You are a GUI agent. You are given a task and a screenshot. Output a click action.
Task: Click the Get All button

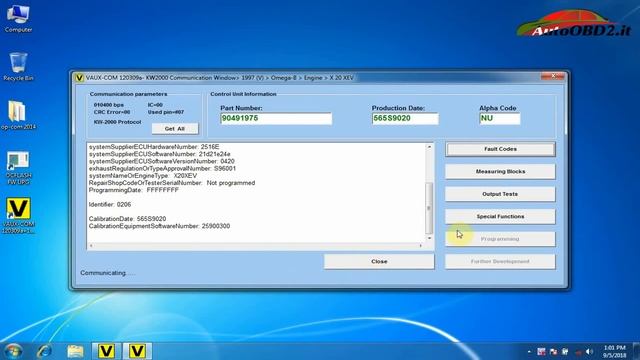click(x=175, y=129)
